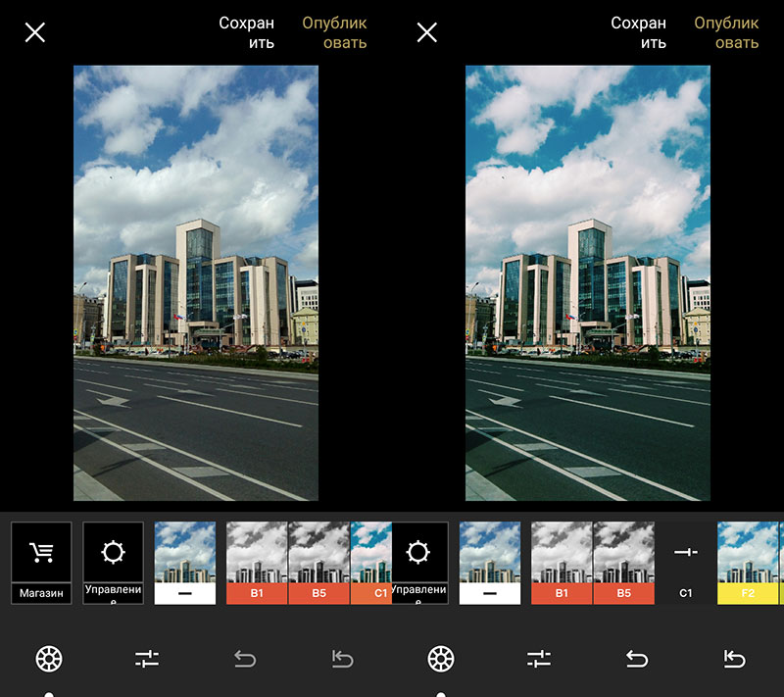Open the C1 filter strength adjustment in right screen

685,563
